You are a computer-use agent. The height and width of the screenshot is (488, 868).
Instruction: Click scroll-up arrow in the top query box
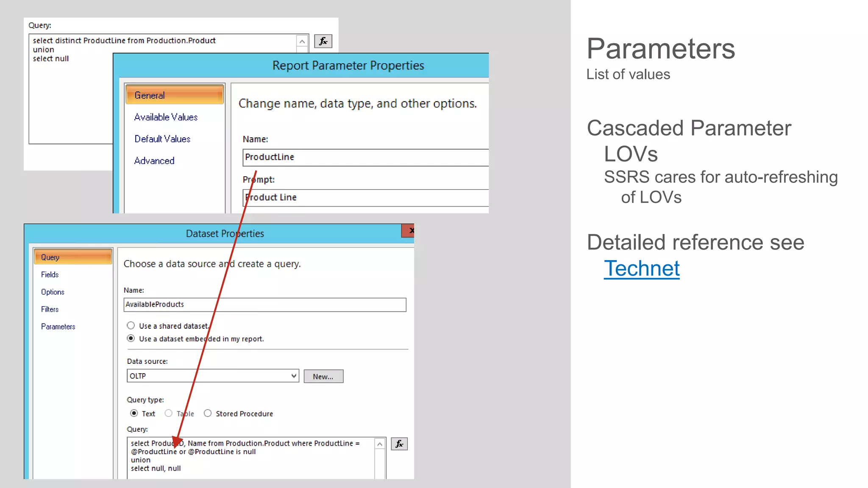[x=302, y=41]
